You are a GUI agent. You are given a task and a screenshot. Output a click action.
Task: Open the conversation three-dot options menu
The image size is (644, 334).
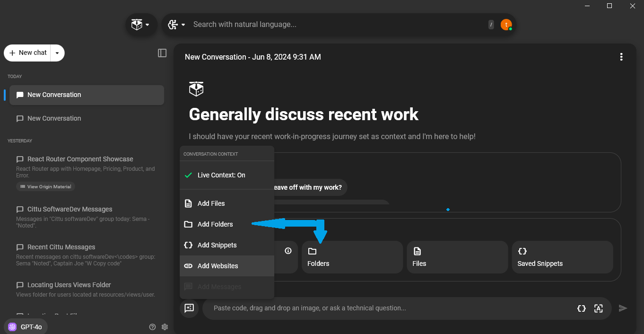click(621, 56)
